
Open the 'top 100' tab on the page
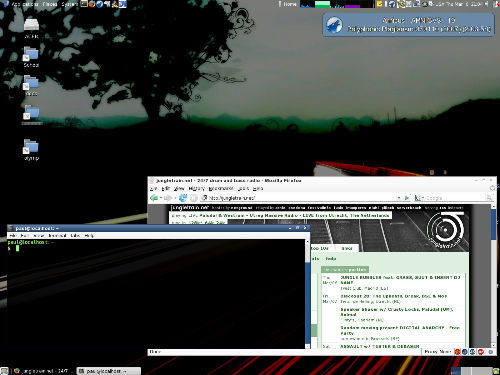pos(320,248)
